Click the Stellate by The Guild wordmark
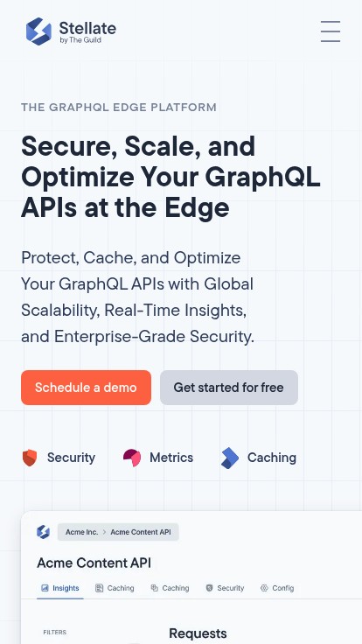 (x=87, y=31)
